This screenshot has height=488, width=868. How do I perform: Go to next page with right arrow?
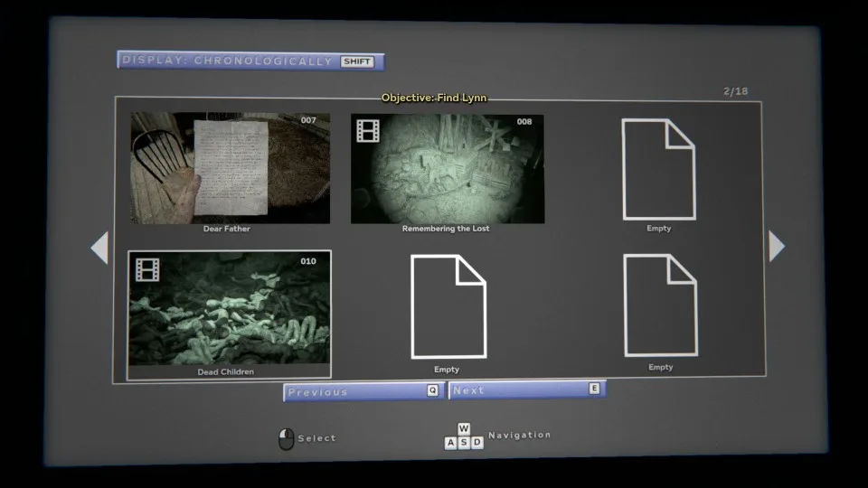pyautogui.click(x=777, y=246)
